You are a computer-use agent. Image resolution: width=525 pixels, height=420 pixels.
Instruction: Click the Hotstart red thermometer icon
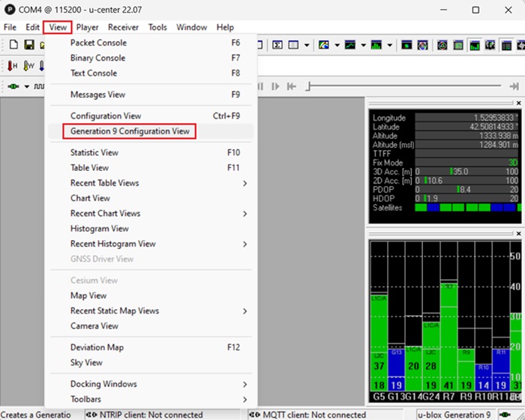point(13,66)
